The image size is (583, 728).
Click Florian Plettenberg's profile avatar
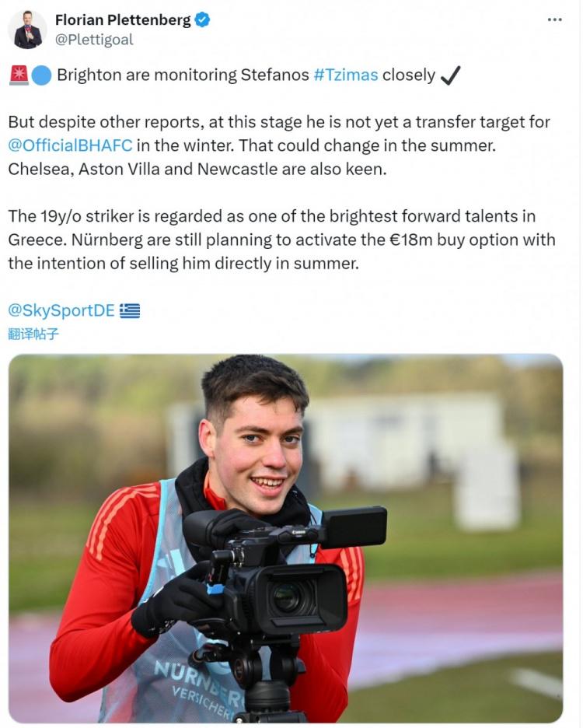27,30
